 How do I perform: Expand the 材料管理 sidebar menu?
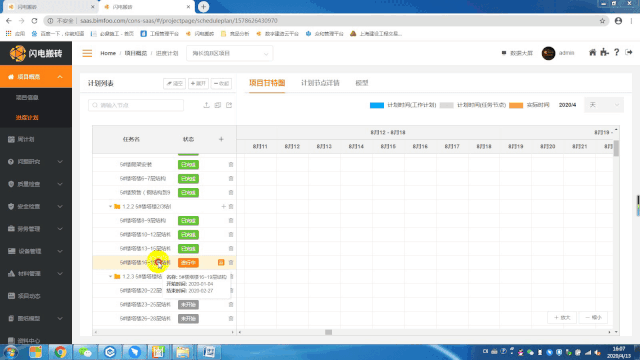coord(60,273)
